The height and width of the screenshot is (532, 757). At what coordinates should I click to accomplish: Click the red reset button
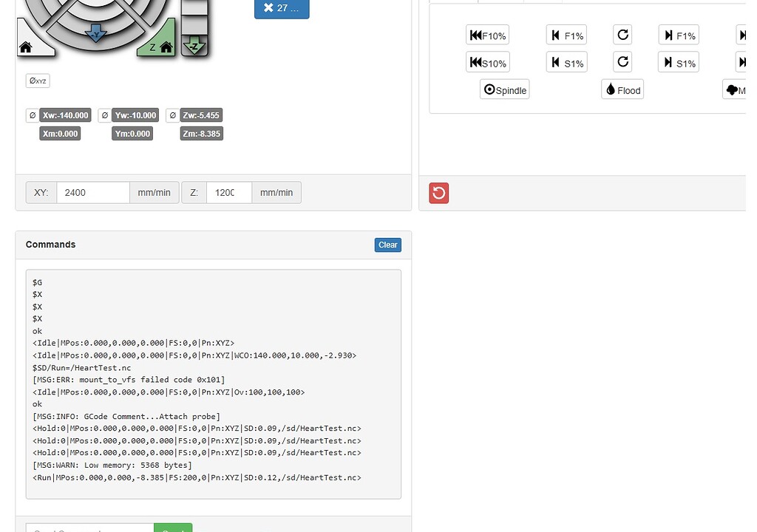coord(438,193)
